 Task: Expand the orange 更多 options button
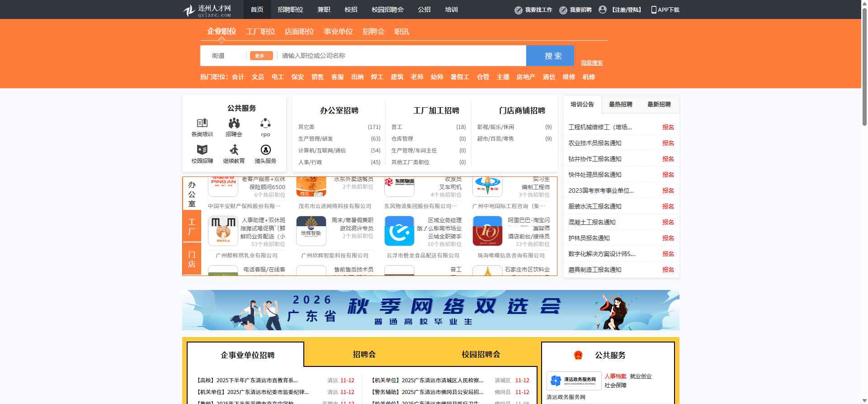tap(261, 56)
